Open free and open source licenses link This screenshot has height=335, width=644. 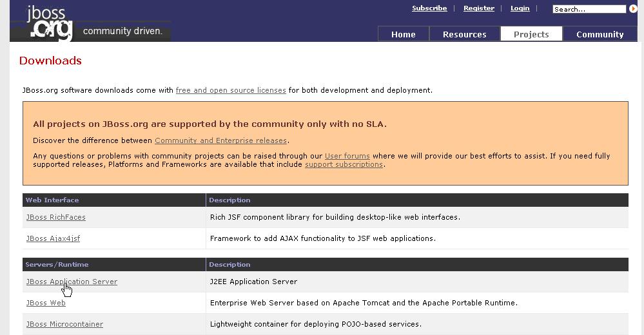pos(231,90)
